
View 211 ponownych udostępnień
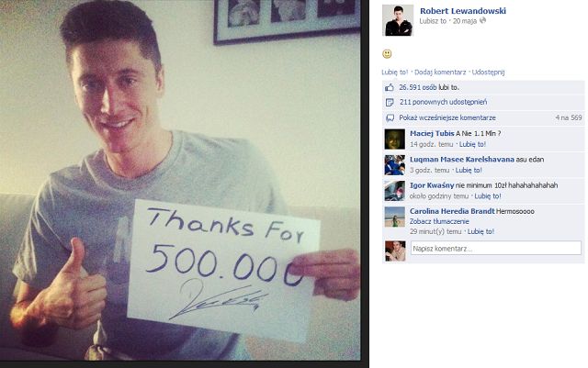pyautogui.click(x=443, y=102)
